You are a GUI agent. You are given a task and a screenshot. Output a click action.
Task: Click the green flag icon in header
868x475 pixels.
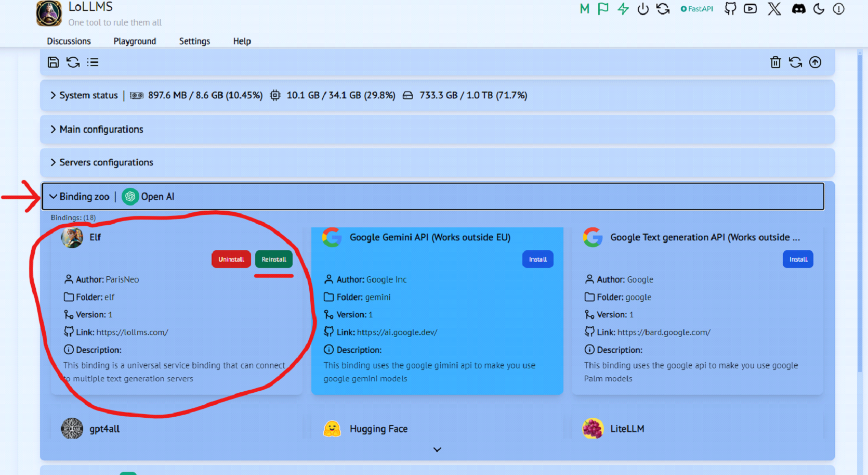(x=603, y=9)
